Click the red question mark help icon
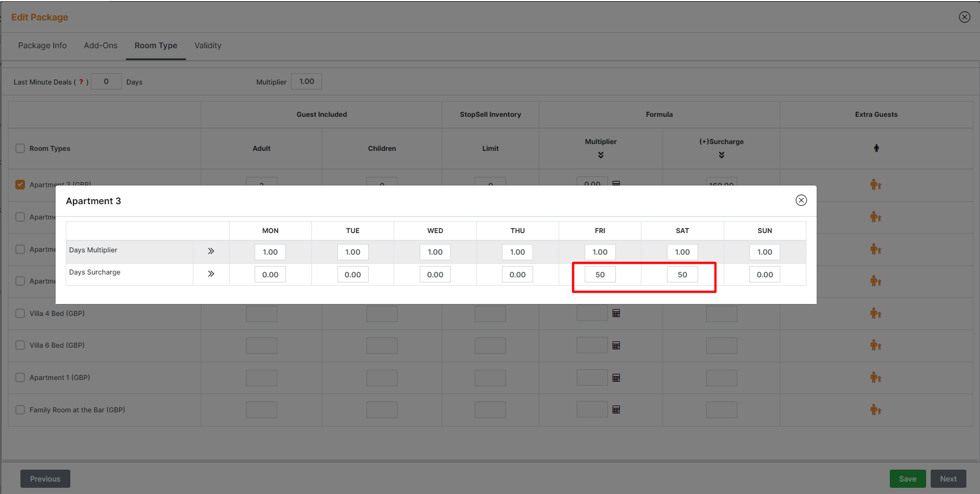The image size is (980, 494). 81,82
